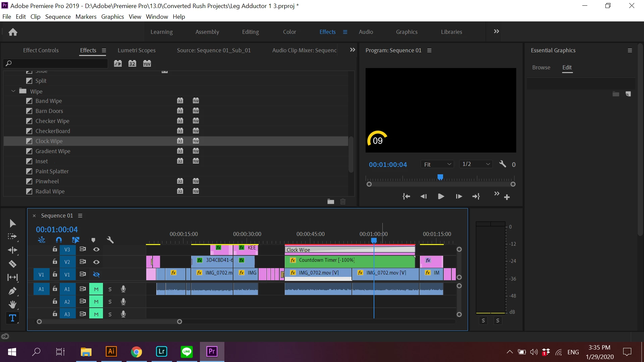Go to In point

pyautogui.click(x=406, y=196)
